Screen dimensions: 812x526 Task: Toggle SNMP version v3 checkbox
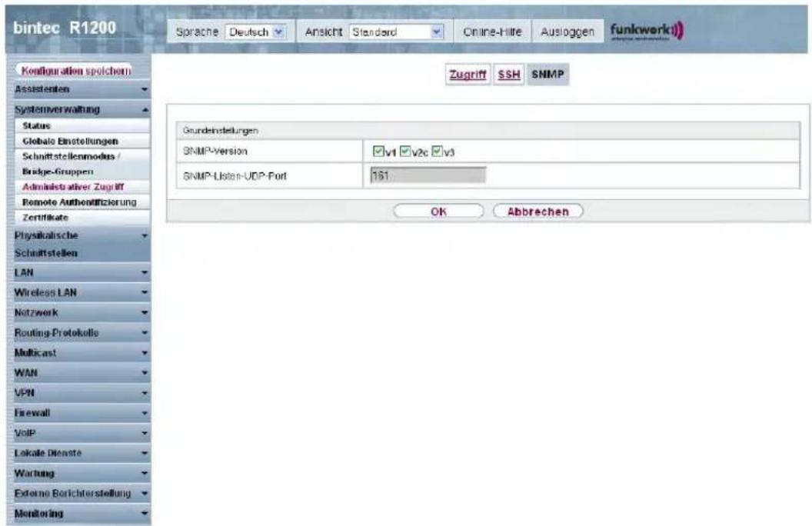pyautogui.click(x=437, y=151)
